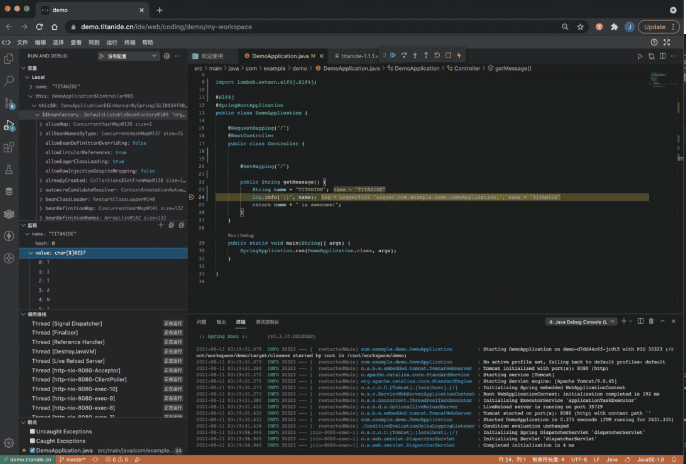
Task: Disable the DemoApplication.java breakpoint checkbox
Action: [30, 450]
